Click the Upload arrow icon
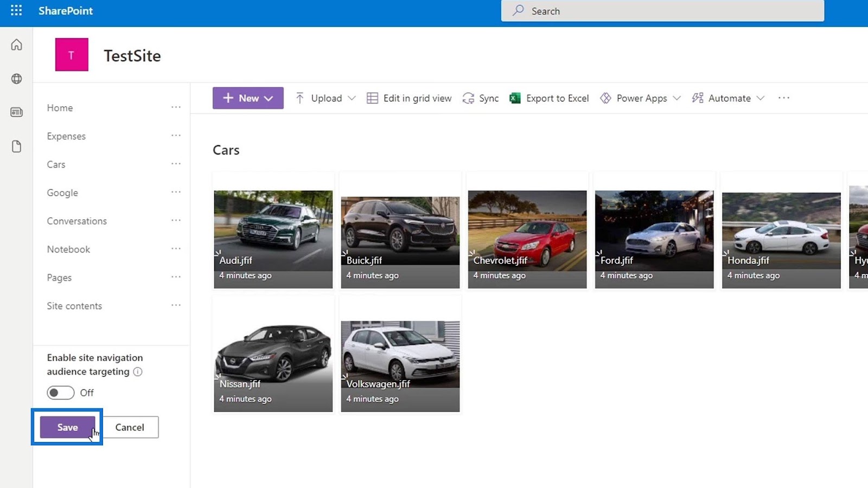Screen dimensions: 868x488 click(x=299, y=98)
